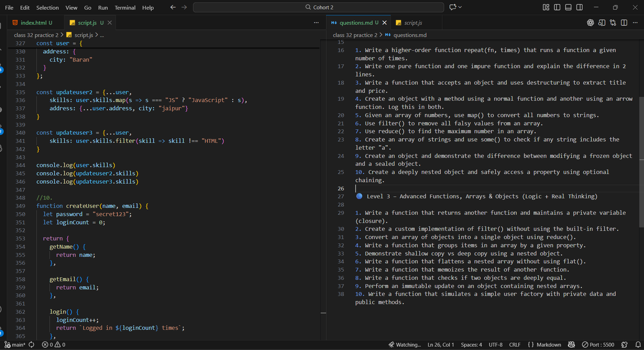Open the Terminal menu
The width and height of the screenshot is (644, 350).
click(x=125, y=8)
